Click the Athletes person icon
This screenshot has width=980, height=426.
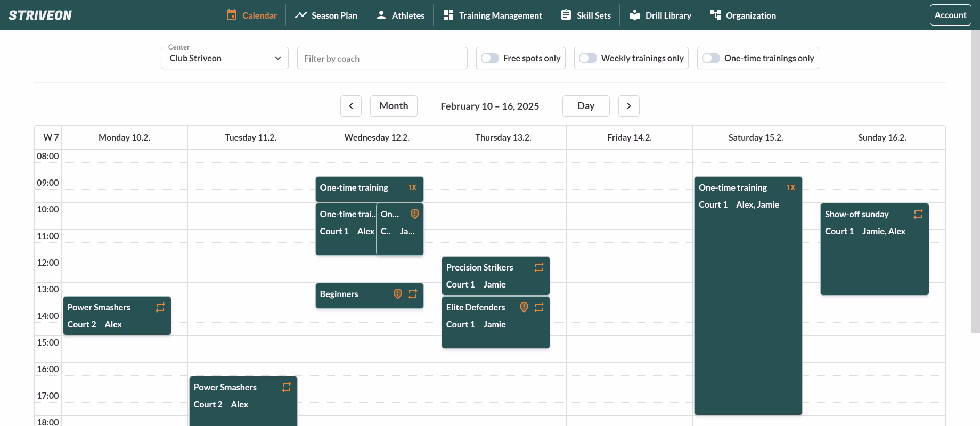click(x=381, y=15)
